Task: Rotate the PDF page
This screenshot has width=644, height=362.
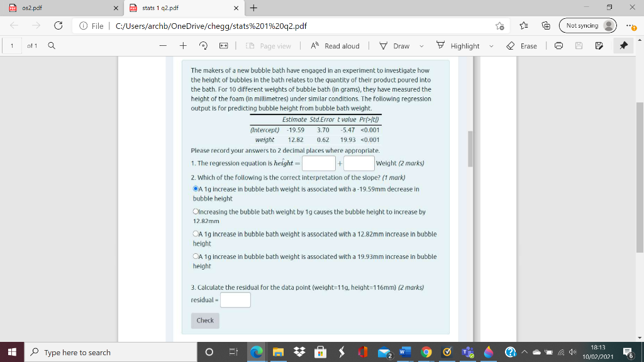Action: (203, 45)
